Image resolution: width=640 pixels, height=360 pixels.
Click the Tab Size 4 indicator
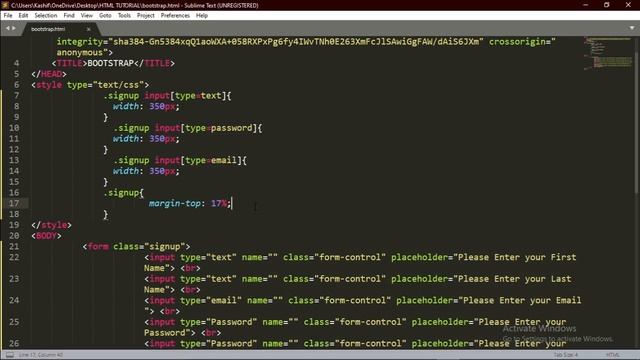[566, 355]
